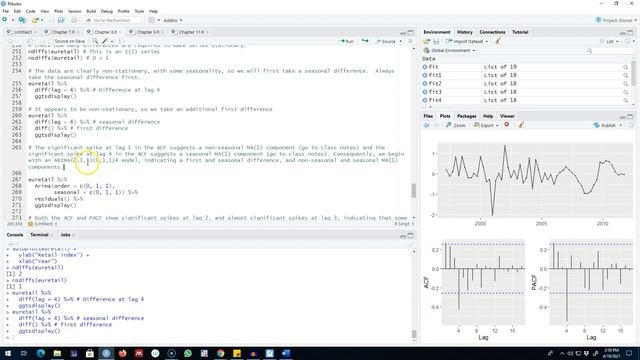
Task: Switch to the Packages tab
Action: click(x=467, y=116)
